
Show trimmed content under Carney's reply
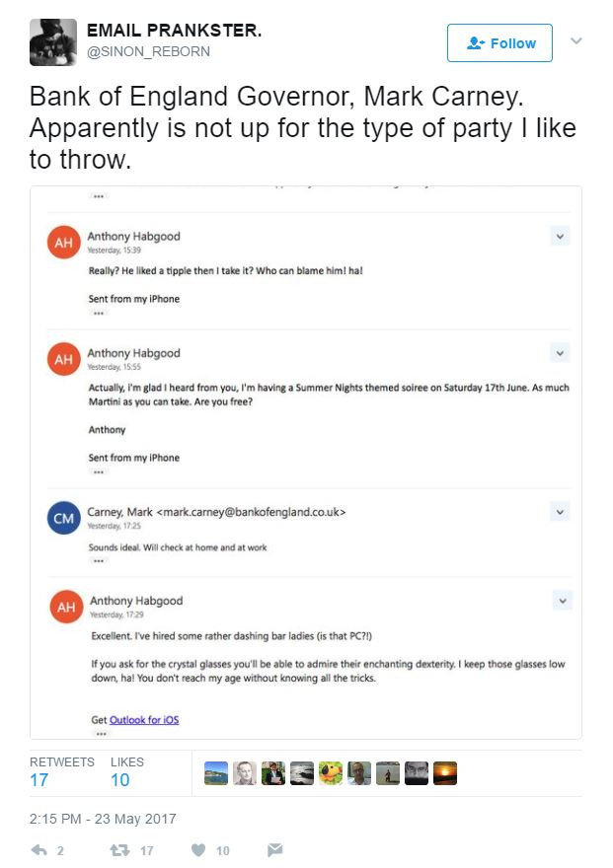click(99, 561)
